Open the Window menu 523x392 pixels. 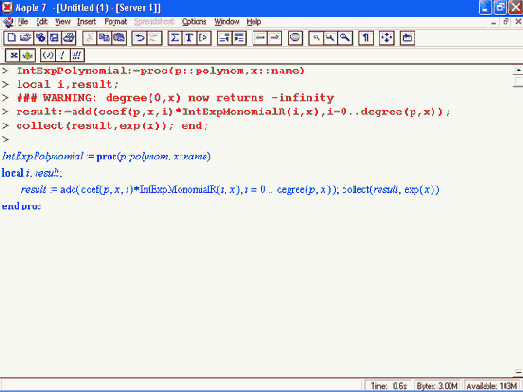[227, 22]
